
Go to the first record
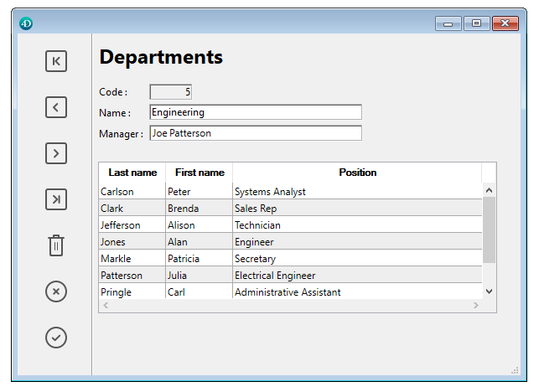[55, 61]
